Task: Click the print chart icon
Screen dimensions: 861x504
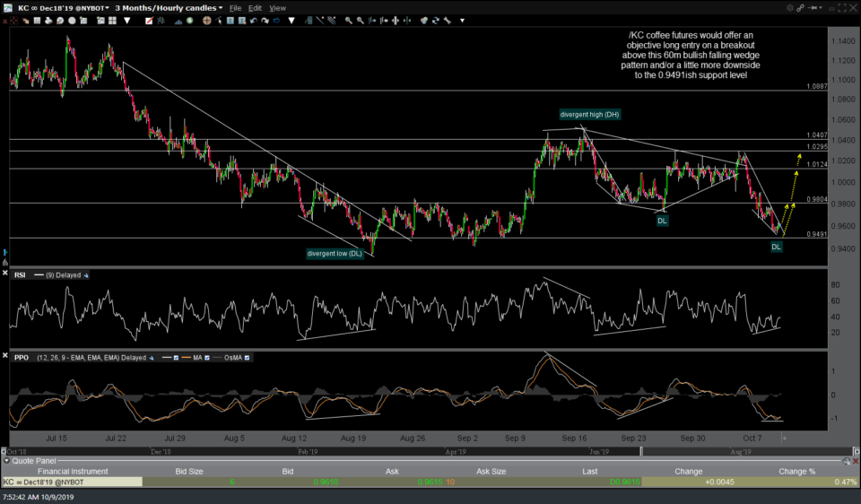Action: coord(48,21)
